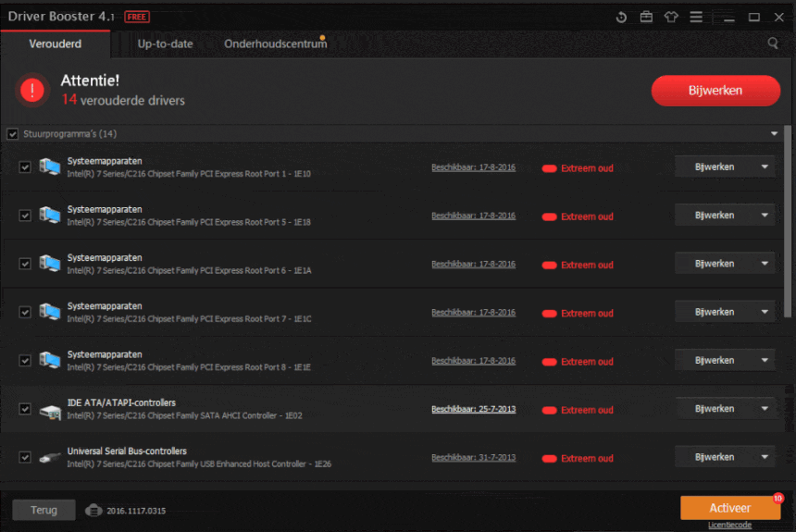Image resolution: width=796 pixels, height=532 pixels.
Task: Open the Onderhoudscentrum tab
Action: 276,44
